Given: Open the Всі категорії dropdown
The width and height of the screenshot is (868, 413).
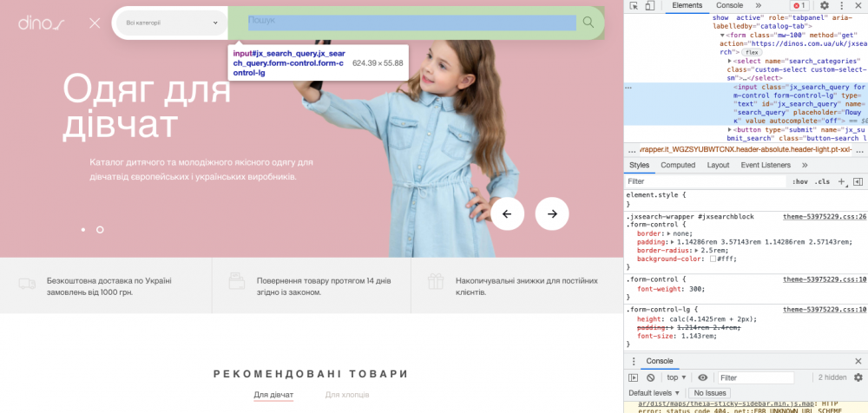Looking at the screenshot, I should [x=172, y=23].
